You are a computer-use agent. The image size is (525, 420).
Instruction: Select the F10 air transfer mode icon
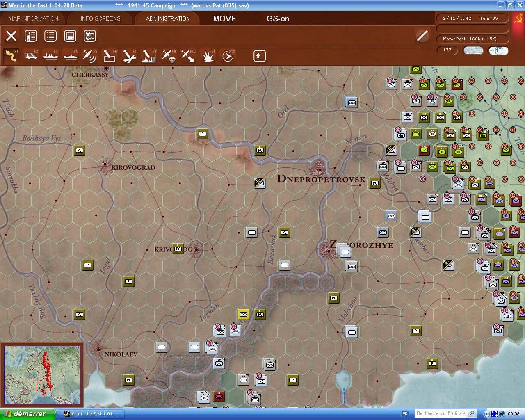pyautogui.click(x=188, y=56)
